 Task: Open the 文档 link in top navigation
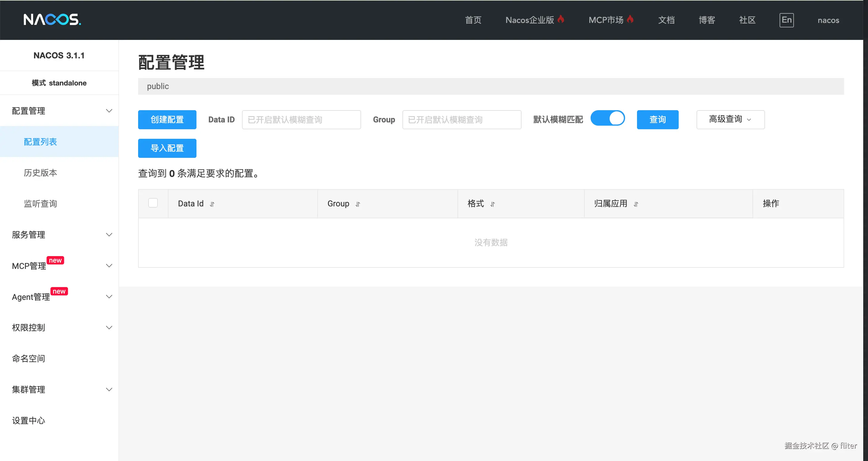(x=666, y=20)
